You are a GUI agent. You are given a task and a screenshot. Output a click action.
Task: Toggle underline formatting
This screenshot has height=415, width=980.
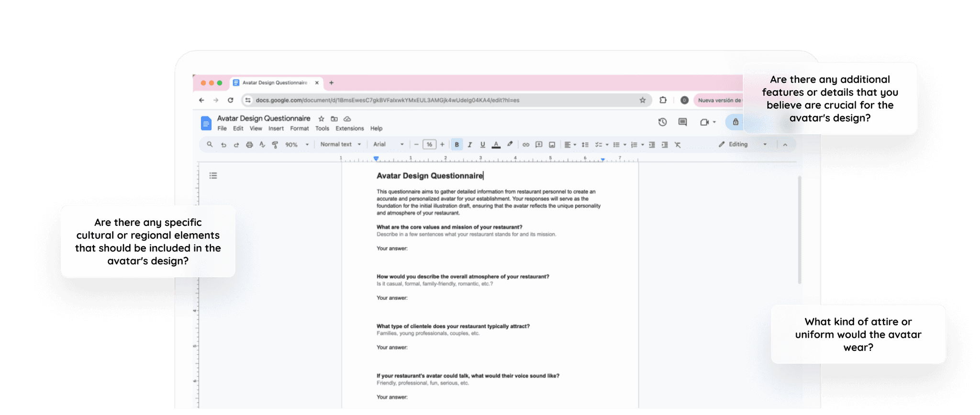483,145
